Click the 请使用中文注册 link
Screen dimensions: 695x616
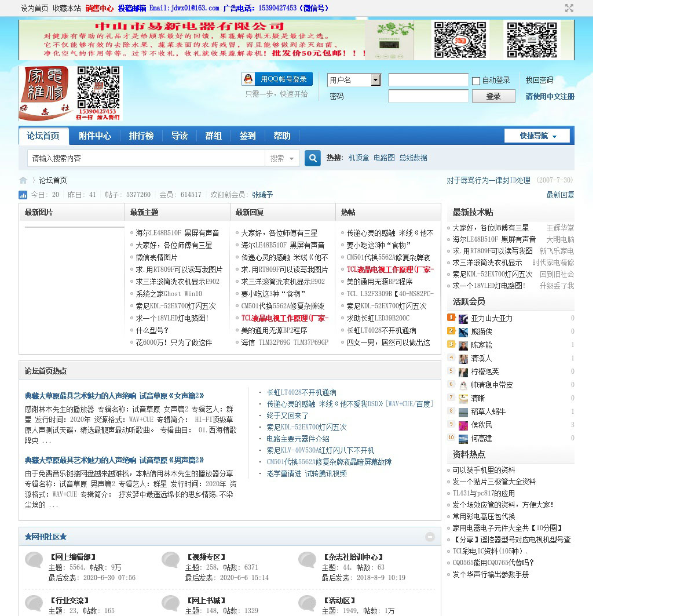click(550, 96)
